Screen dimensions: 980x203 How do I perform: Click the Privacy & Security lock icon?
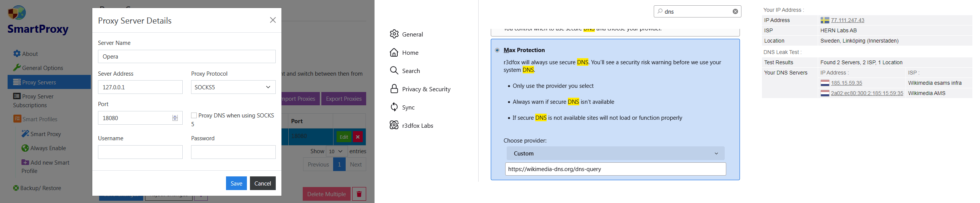tap(394, 89)
